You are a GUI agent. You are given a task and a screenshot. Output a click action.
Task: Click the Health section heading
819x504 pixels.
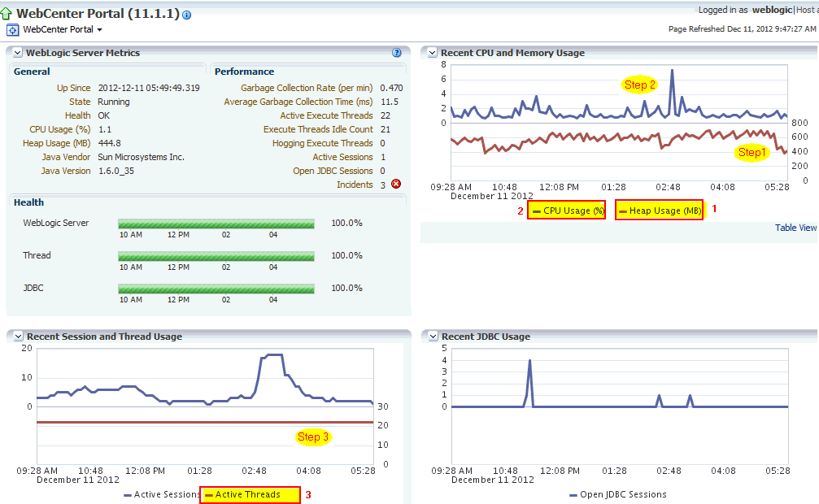28,202
